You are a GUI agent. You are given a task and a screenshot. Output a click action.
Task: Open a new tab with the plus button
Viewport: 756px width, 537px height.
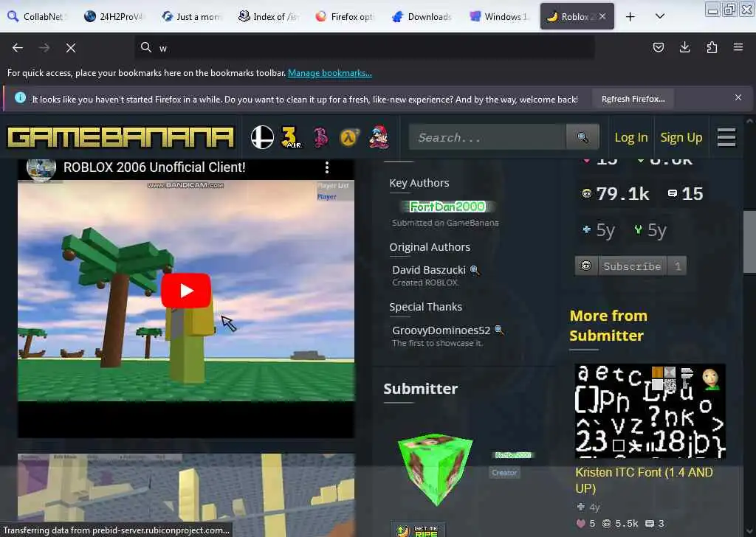pyautogui.click(x=630, y=16)
